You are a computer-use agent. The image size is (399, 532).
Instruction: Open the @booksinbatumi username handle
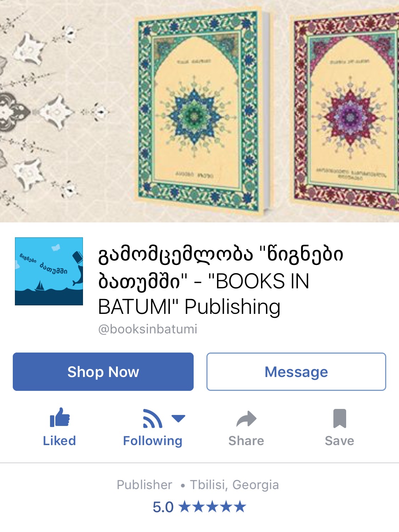pos(148,329)
